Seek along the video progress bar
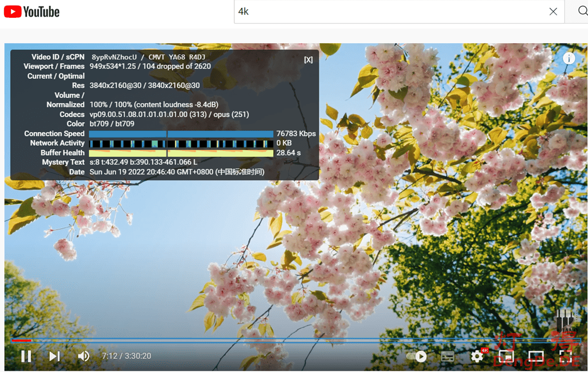The image size is (588, 372). point(287,340)
